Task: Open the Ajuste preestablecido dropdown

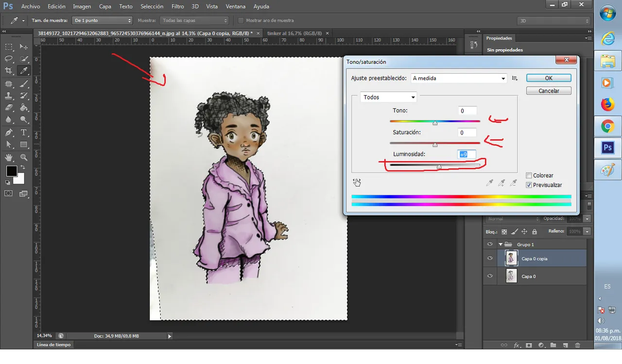Action: coord(459,78)
